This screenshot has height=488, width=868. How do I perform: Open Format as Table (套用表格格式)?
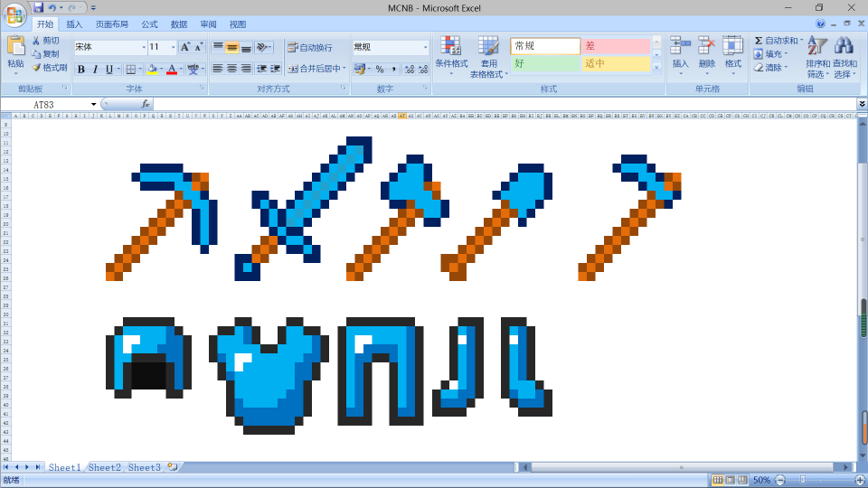488,56
